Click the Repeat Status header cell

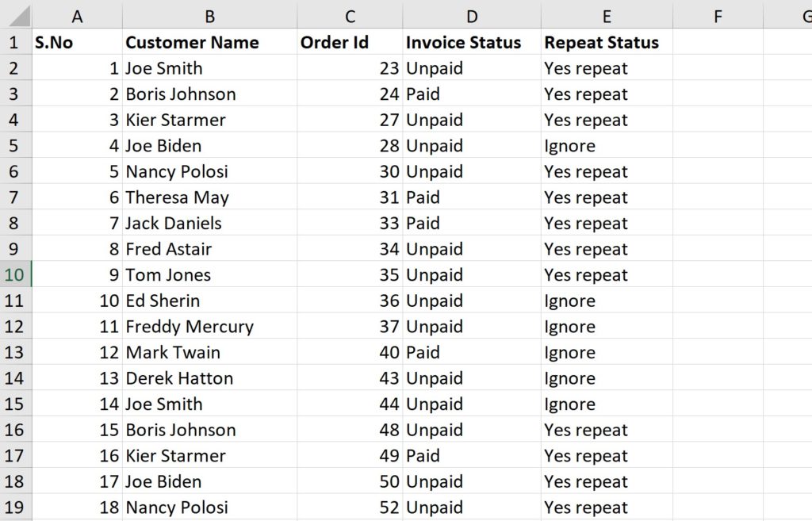[x=607, y=42]
